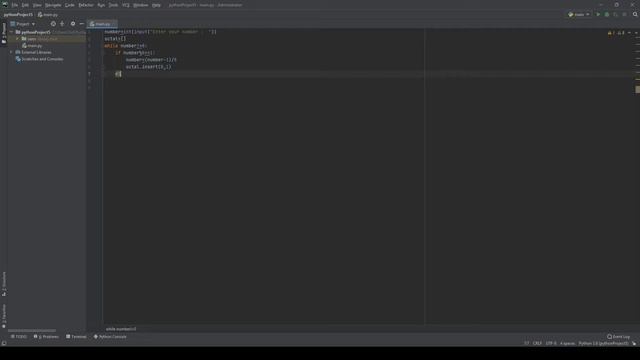Click the Project panel horizontal scrollbar
Screen dimensions: 640x360
point(32,330)
